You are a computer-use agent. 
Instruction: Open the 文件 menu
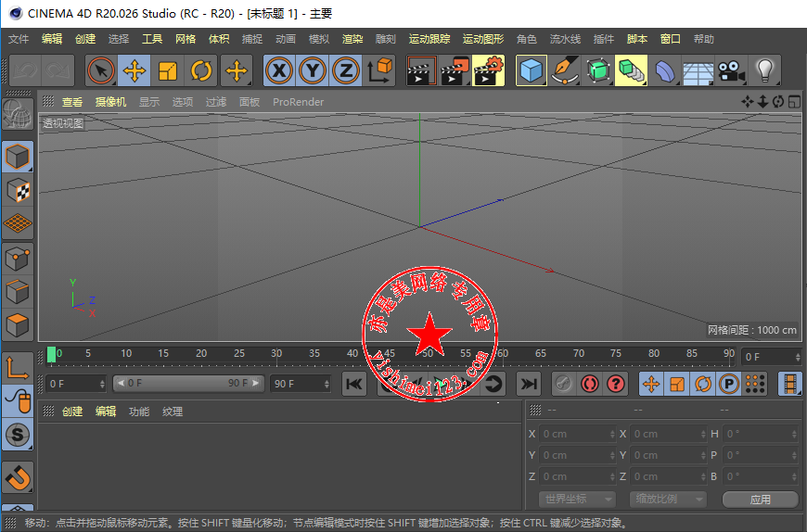(19, 39)
